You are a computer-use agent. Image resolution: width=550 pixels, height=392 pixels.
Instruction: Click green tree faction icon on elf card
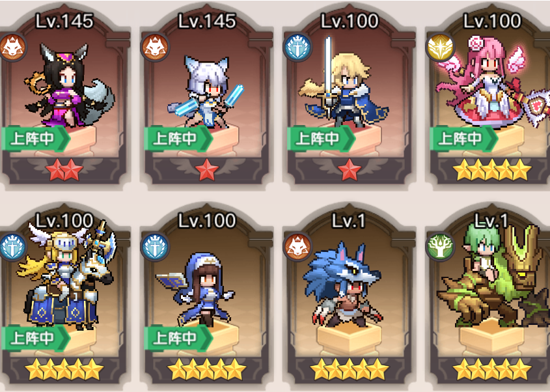(440, 246)
